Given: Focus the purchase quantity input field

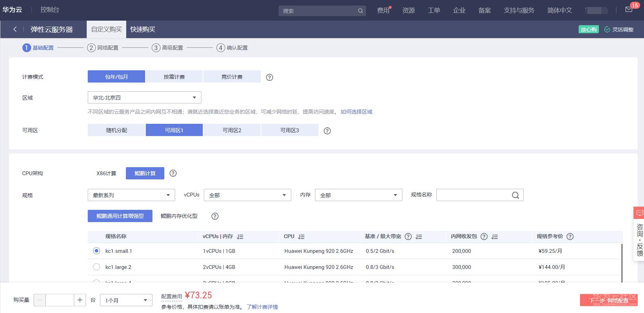Looking at the screenshot, I should [60, 300].
